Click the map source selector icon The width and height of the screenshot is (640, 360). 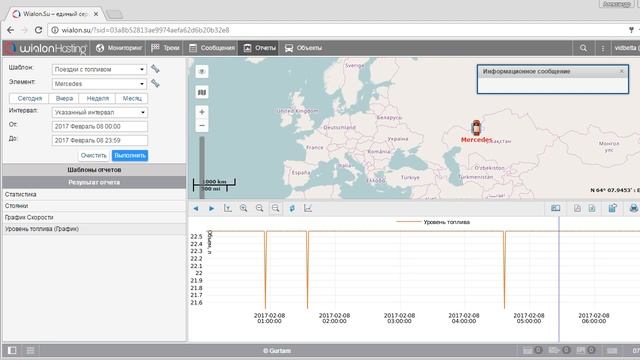pyautogui.click(x=202, y=93)
